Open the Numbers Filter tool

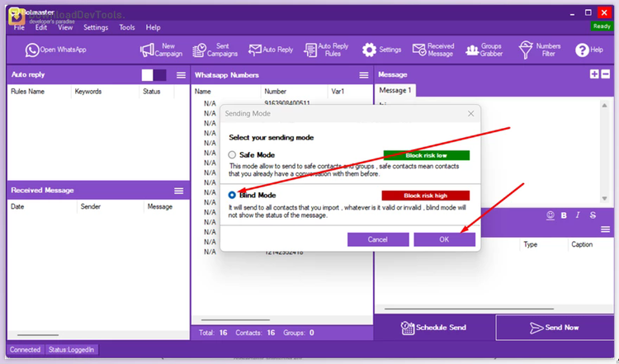pos(539,50)
